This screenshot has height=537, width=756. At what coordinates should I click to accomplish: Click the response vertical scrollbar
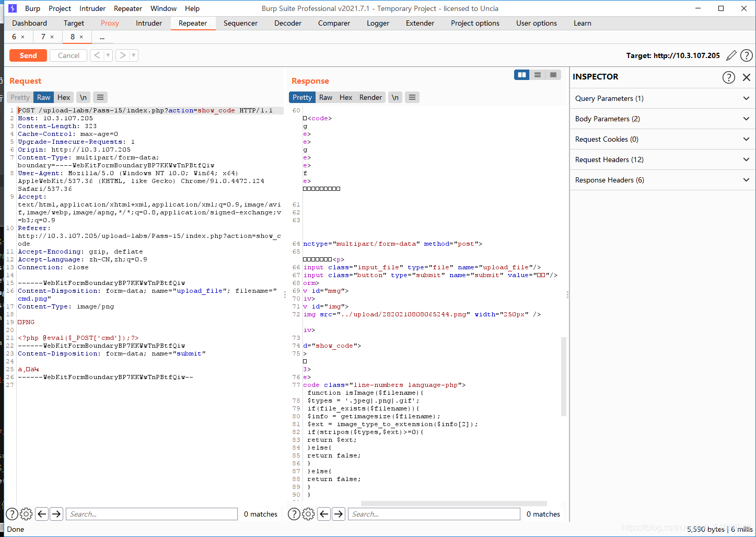pyautogui.click(x=564, y=376)
